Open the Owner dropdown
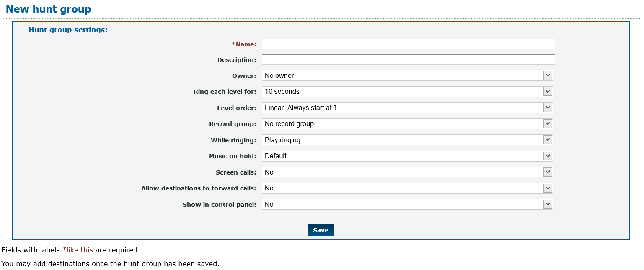The width and height of the screenshot is (644, 270). (x=407, y=76)
